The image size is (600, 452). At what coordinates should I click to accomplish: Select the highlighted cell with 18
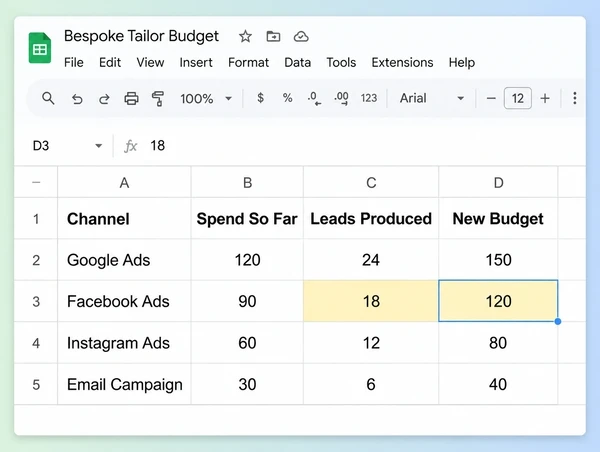(371, 302)
